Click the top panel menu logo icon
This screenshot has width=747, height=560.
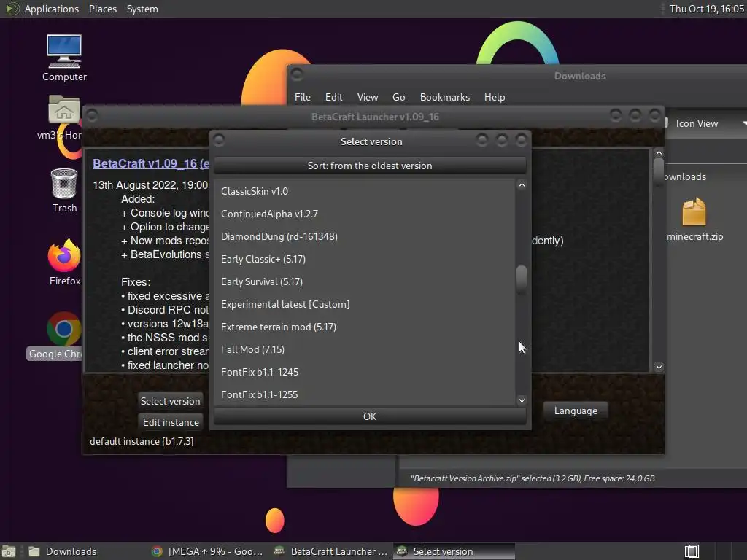click(x=12, y=9)
